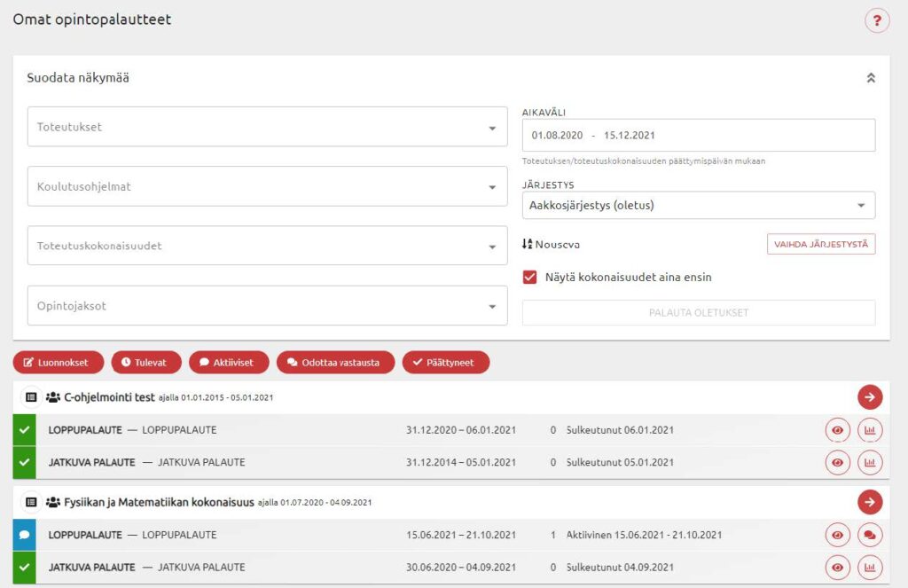Click the arrow icon for C-ohjelmointi test
This screenshot has width=908, height=588.
870,397
